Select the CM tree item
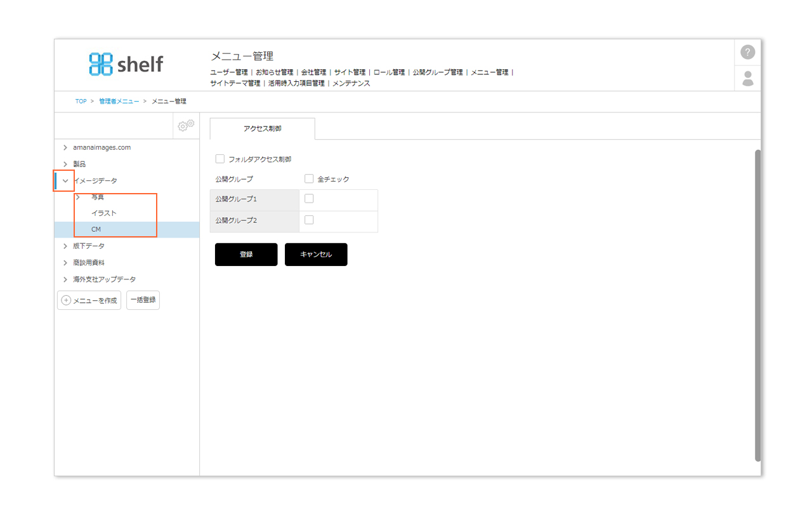Image resolution: width=812 pixels, height=508 pixels. 96,229
